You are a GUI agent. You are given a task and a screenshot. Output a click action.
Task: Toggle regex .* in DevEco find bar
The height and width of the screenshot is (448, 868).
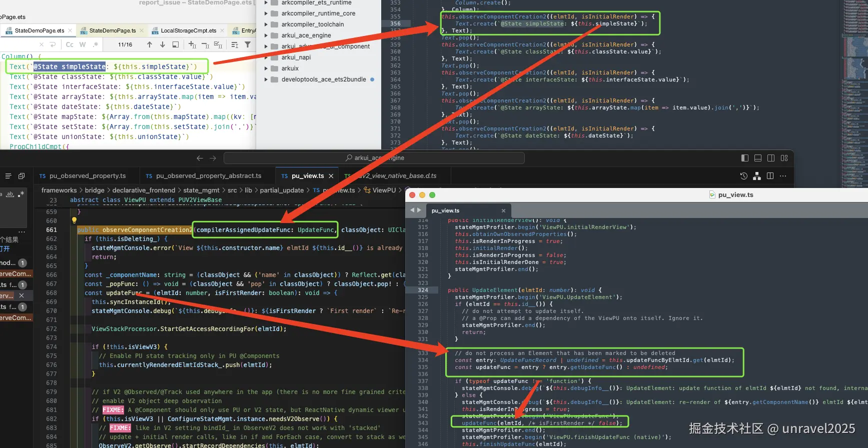(96, 44)
